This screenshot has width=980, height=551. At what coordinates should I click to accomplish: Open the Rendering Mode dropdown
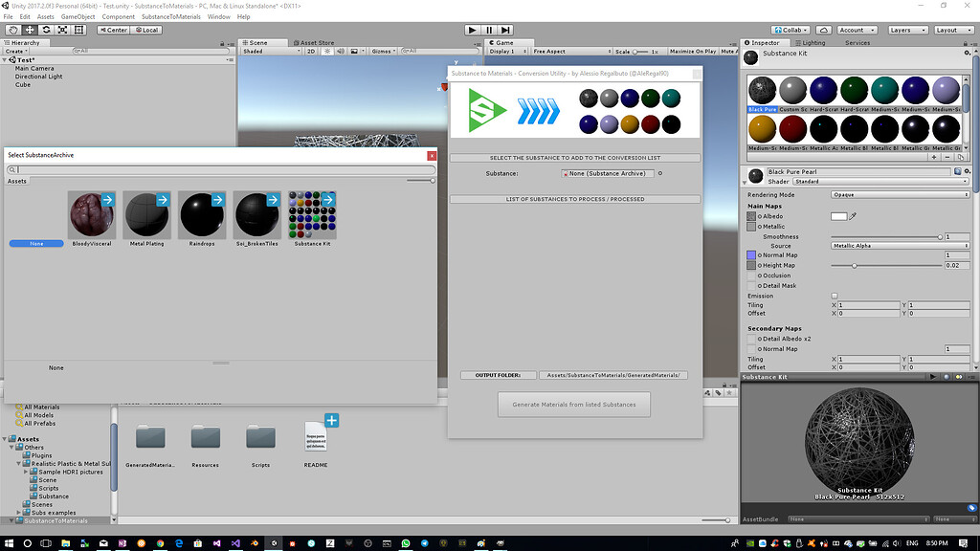click(x=900, y=195)
